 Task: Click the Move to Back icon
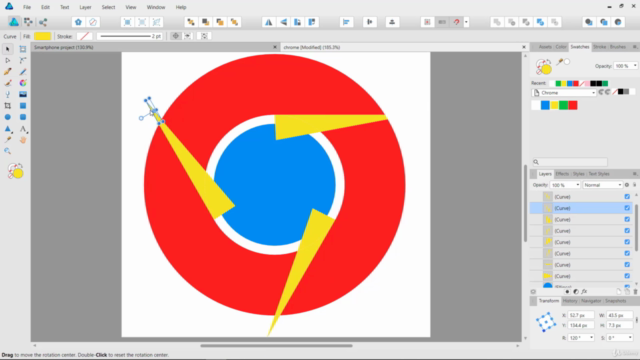(191, 22)
